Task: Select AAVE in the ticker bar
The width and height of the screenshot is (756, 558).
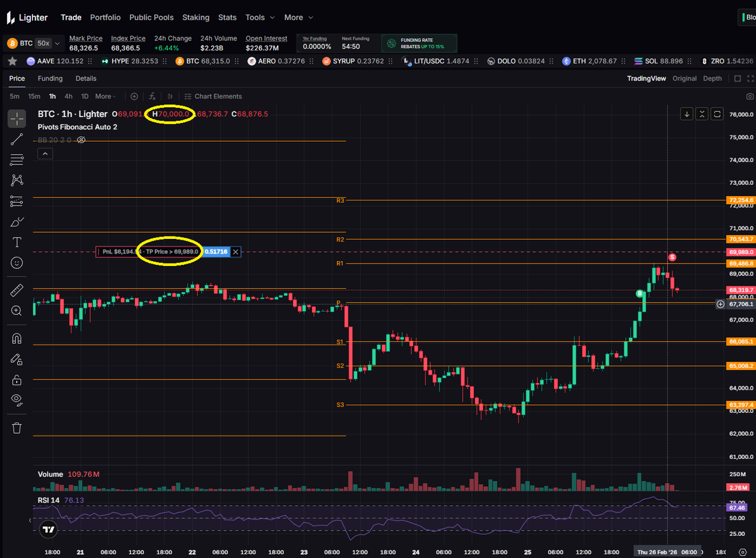Action: pyautogui.click(x=55, y=61)
